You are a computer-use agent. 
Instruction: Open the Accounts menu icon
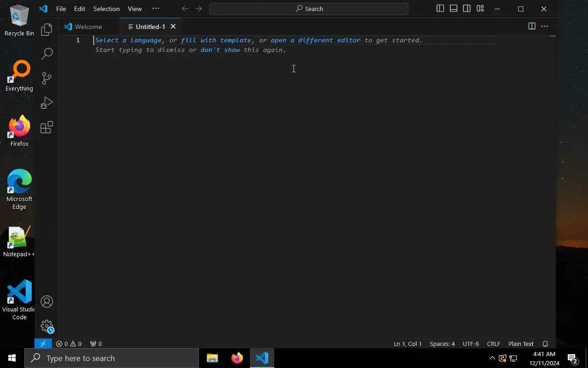[x=46, y=301]
